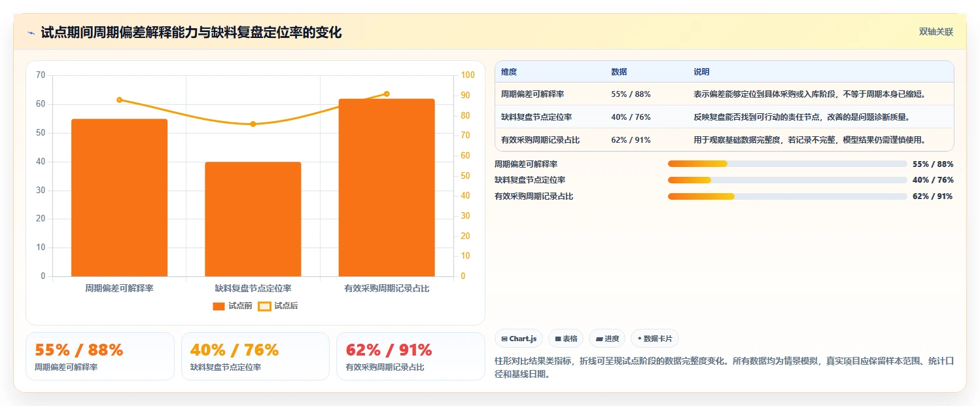Click the 进度 tag chip
This screenshot has width=980, height=406.
point(607,339)
